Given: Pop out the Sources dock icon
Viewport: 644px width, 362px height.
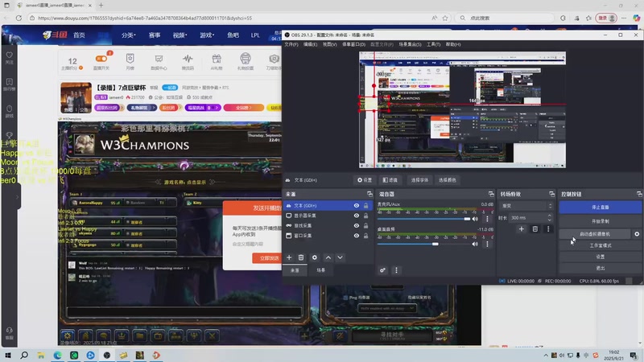Looking at the screenshot, I should 369,194.
